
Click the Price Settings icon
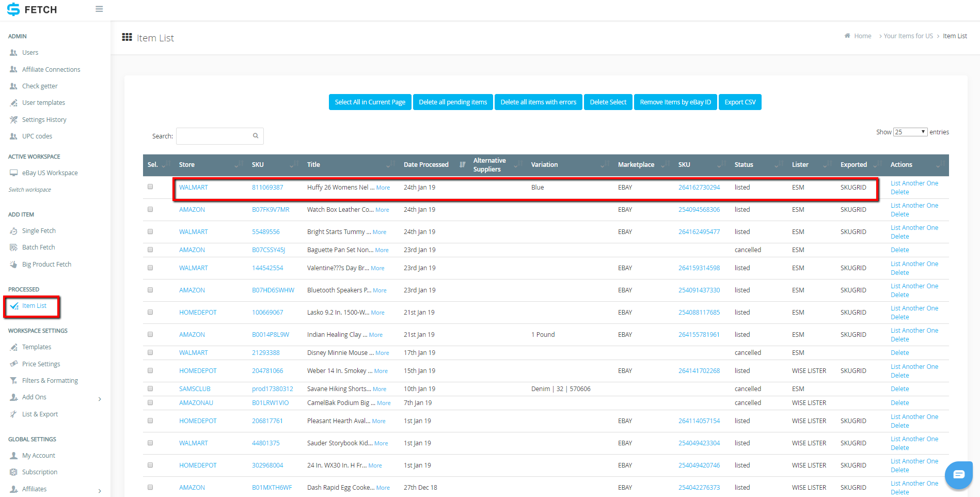point(14,364)
